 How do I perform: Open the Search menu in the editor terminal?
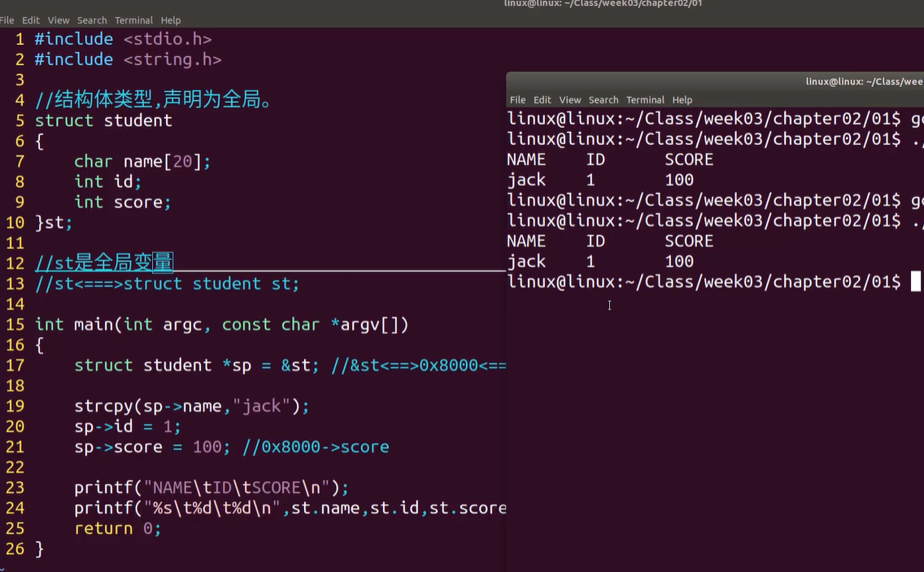[92, 20]
